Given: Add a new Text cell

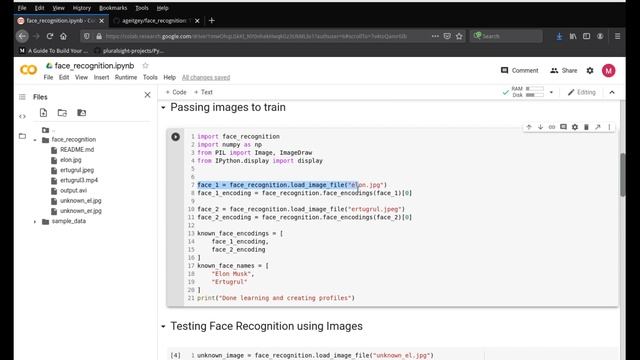Looking at the screenshot, I should [x=203, y=92].
